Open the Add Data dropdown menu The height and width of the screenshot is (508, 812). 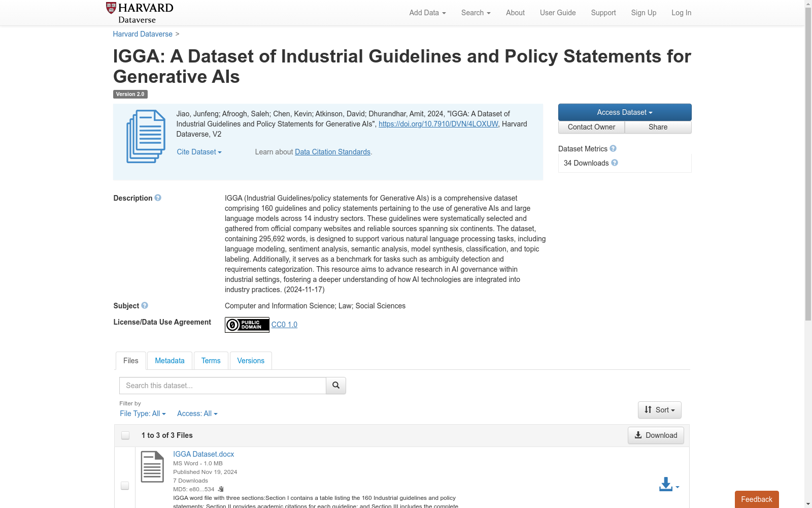click(427, 13)
